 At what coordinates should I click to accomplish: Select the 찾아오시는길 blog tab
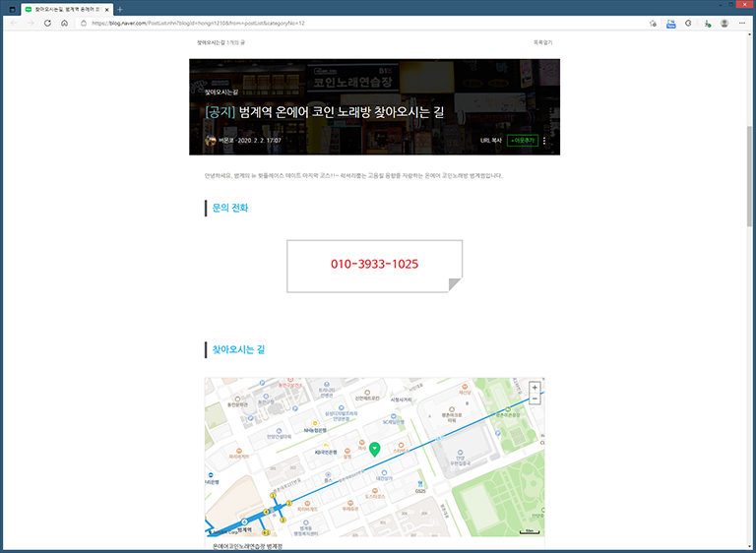pyautogui.click(x=66, y=9)
